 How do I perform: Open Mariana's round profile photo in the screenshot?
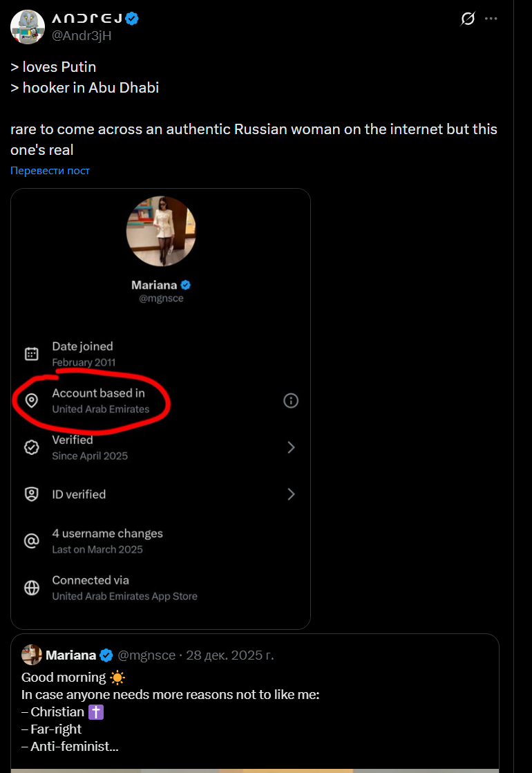pyautogui.click(x=161, y=231)
